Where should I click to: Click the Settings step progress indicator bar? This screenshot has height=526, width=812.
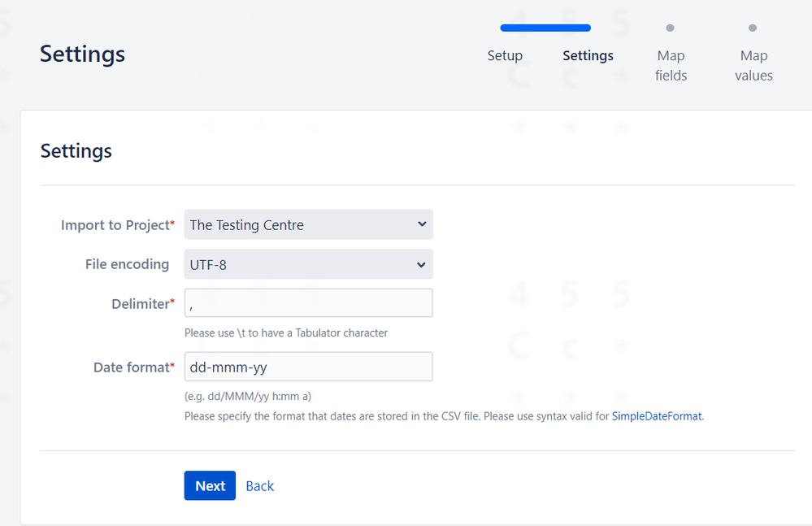pos(545,27)
